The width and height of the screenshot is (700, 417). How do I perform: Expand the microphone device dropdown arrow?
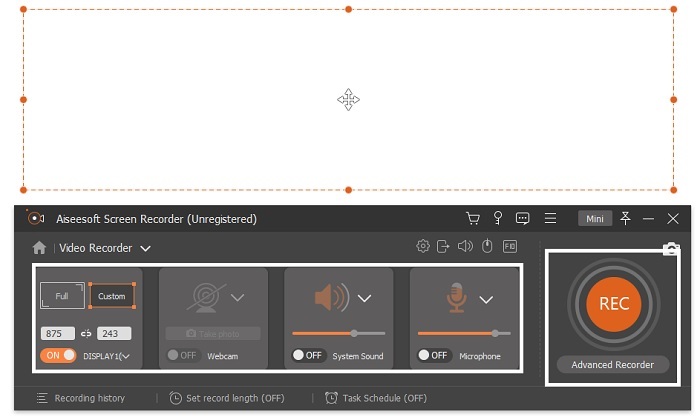tap(486, 299)
